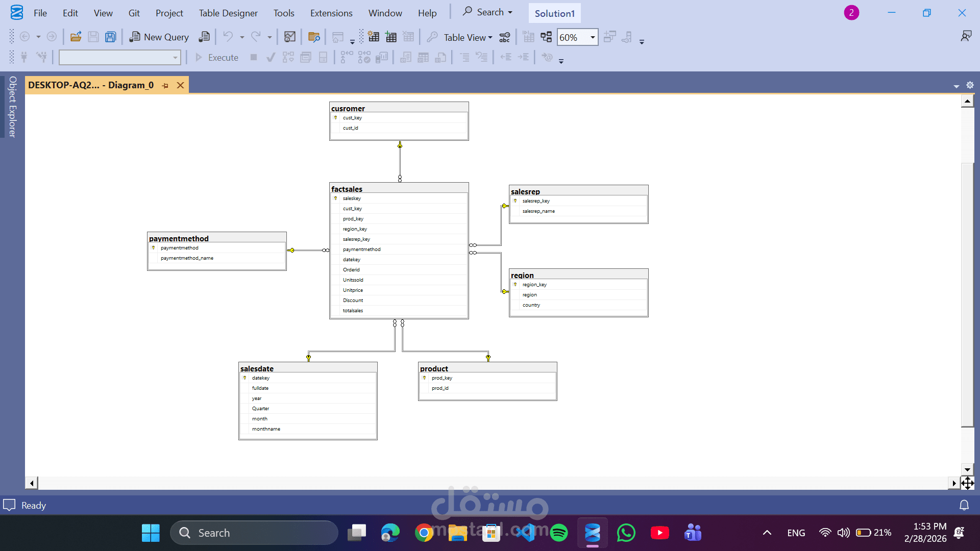Open the Window menu

click(x=385, y=13)
